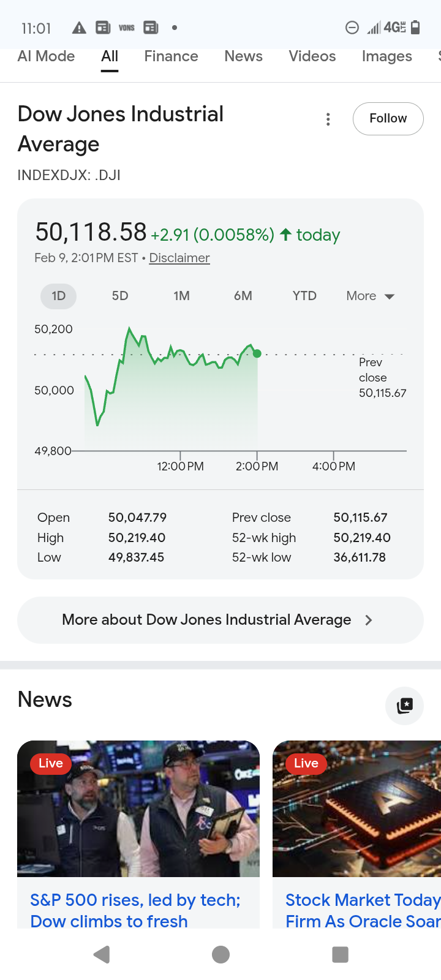Open the Videos search tab
This screenshot has width=441, height=980.
(x=312, y=56)
